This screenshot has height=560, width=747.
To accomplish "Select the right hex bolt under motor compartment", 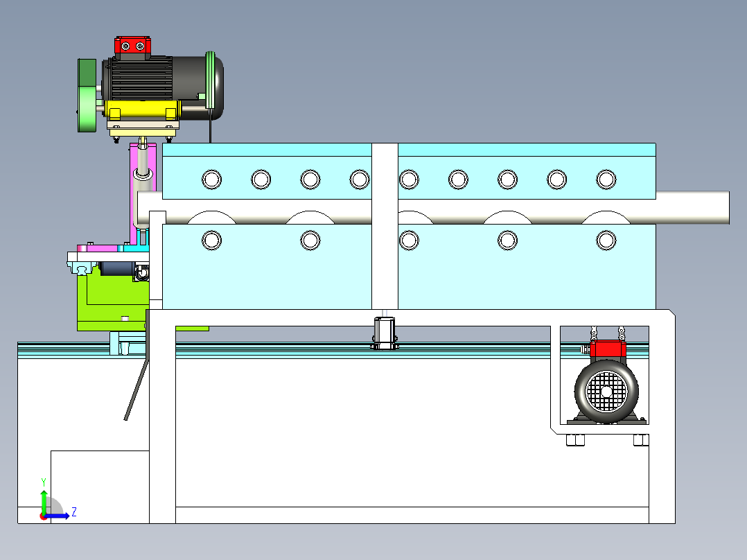I will point(641,440).
